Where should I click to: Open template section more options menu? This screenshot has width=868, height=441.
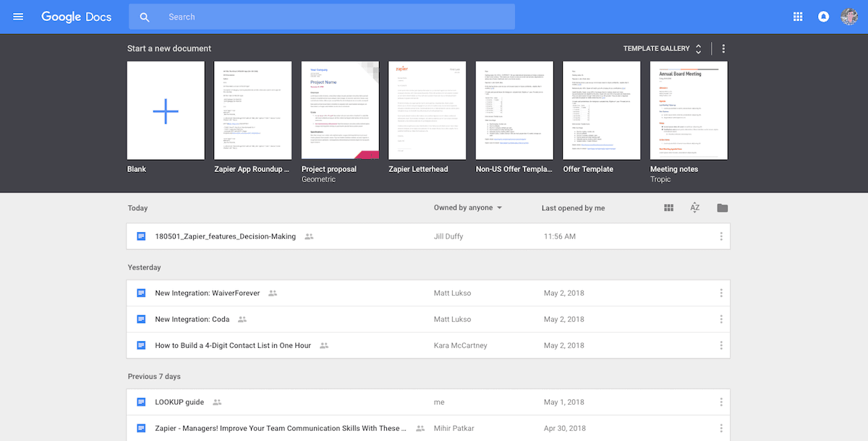click(x=723, y=48)
